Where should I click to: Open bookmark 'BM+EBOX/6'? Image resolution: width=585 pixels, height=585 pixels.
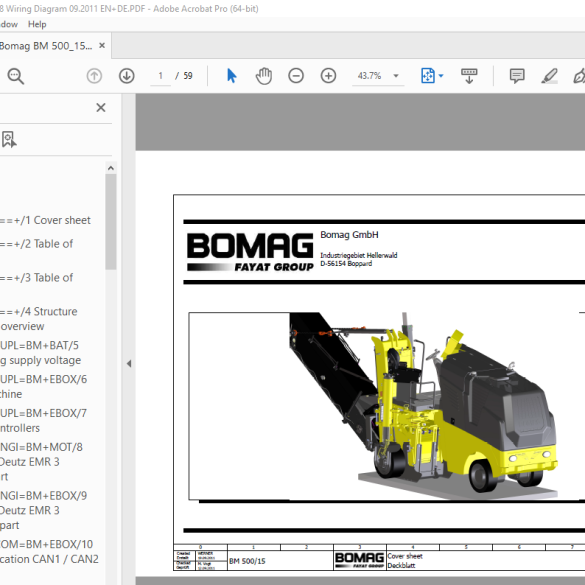(x=43, y=387)
